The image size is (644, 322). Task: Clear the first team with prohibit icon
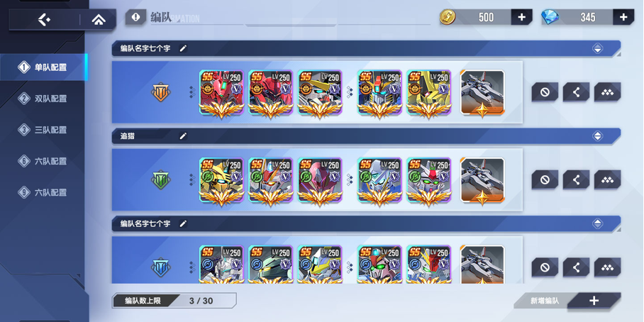pos(545,92)
